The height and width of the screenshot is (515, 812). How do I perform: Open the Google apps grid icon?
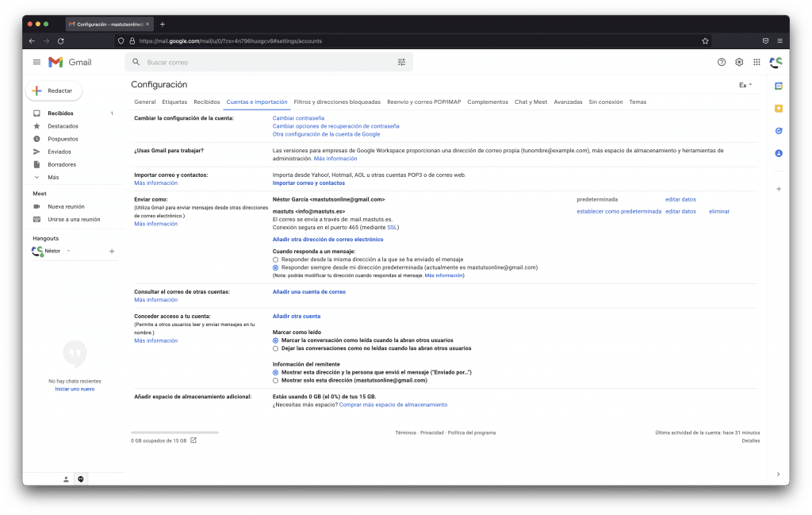[x=756, y=62]
